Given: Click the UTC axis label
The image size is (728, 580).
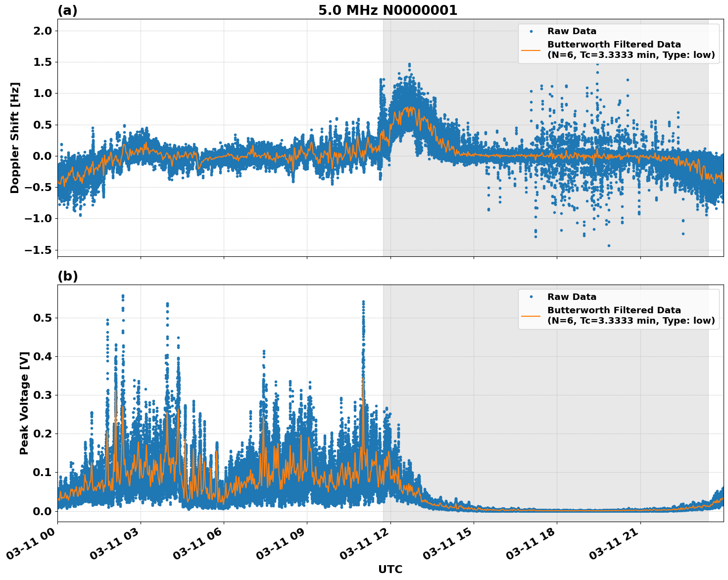Looking at the screenshot, I should pos(389,570).
